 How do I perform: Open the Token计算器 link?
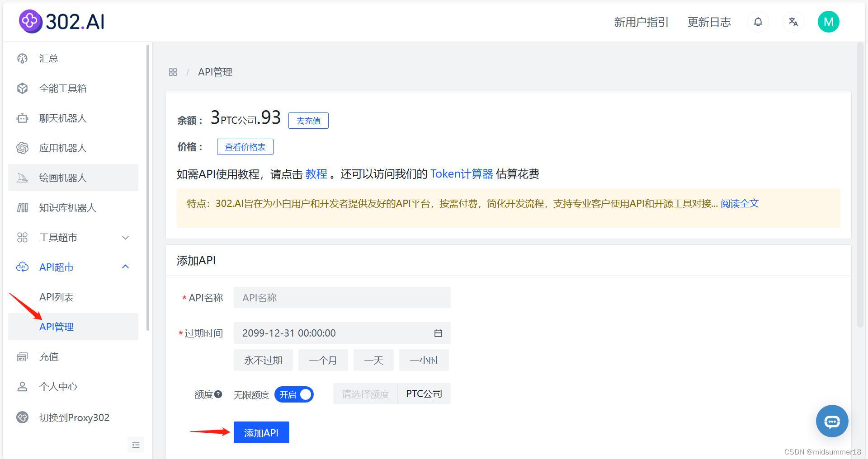coord(462,174)
